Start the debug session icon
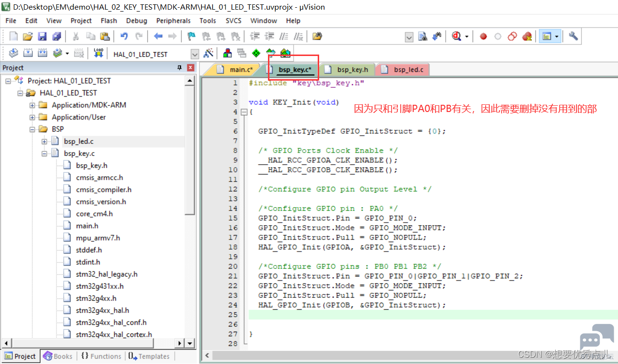The width and height of the screenshot is (618, 364). (457, 36)
